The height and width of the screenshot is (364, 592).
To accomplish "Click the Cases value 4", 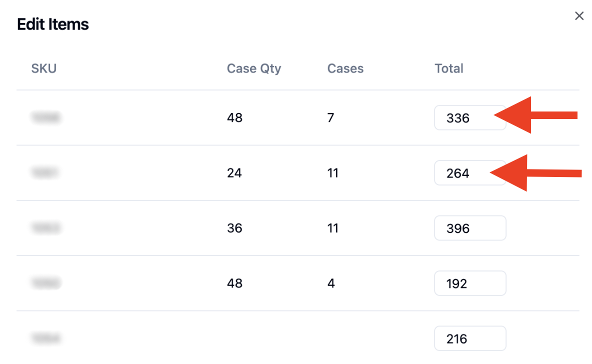I will coord(331,283).
